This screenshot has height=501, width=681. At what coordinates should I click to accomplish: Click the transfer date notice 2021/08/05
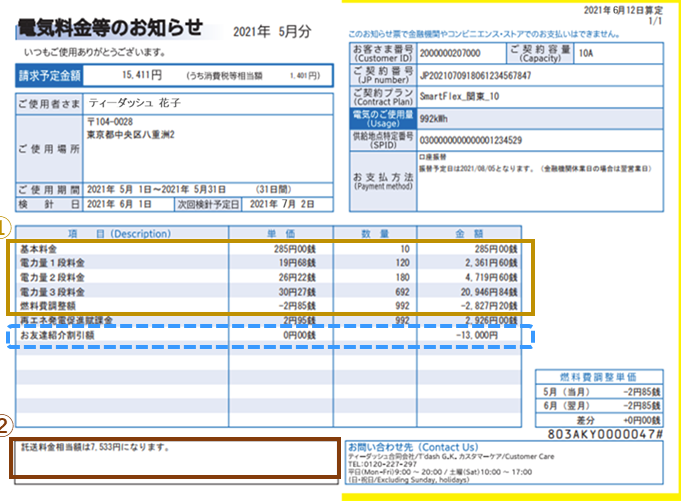535,168
